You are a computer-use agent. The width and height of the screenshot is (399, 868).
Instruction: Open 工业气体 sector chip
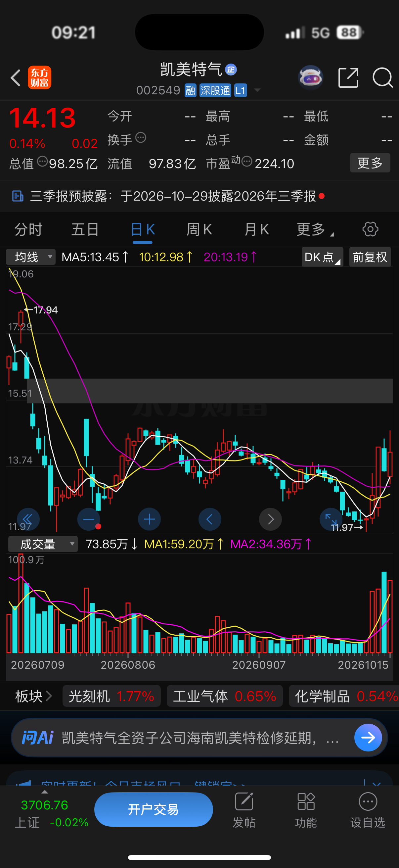click(225, 696)
